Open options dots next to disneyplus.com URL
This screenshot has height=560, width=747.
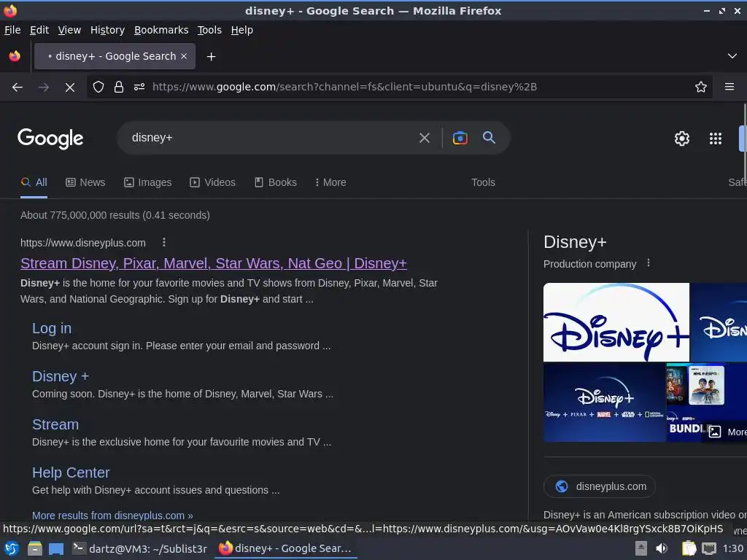(164, 242)
